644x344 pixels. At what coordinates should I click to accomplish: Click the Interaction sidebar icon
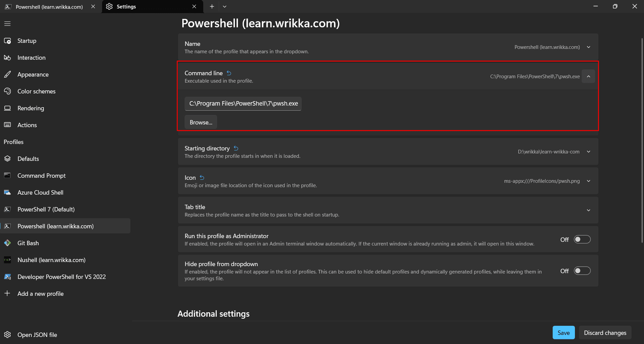[7, 58]
